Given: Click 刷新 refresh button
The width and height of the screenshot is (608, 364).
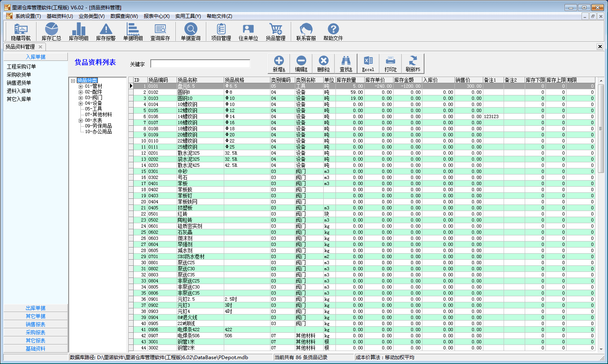Looking at the screenshot, I should (x=413, y=64).
